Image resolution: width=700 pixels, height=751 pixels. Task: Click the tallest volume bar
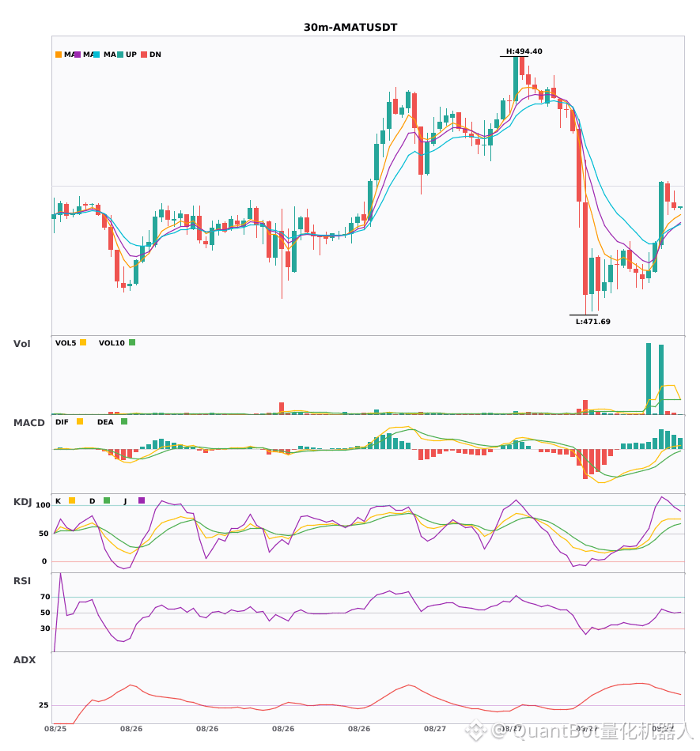click(x=649, y=379)
